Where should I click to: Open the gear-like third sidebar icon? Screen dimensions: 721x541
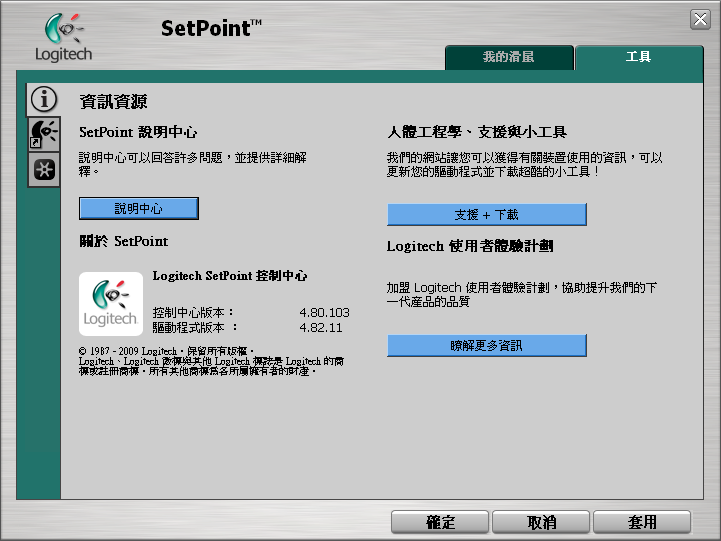(x=44, y=170)
